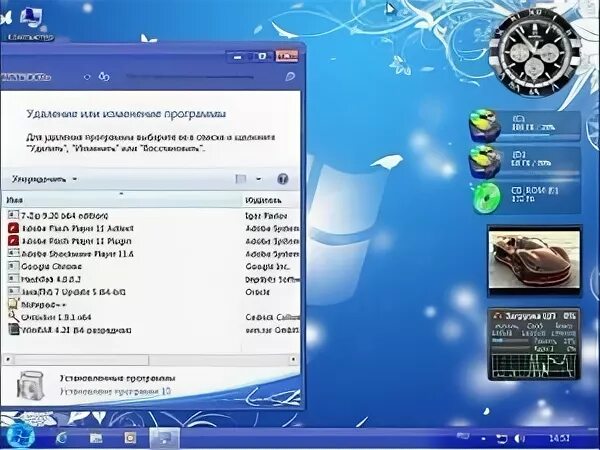Open the Упорядочить dropdown menu
The height and width of the screenshot is (450, 600).
click(44, 179)
